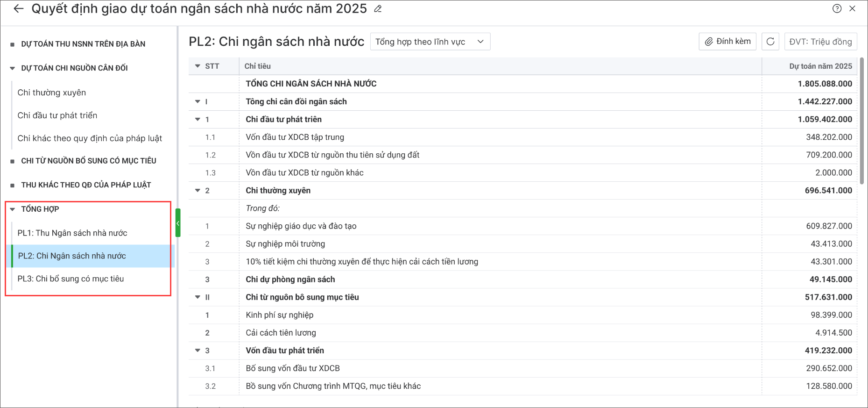Viewport: 868px width, 408px height.
Task: Select PL1: Thu Ngân sách nhà nước
Action: pyautogui.click(x=72, y=233)
